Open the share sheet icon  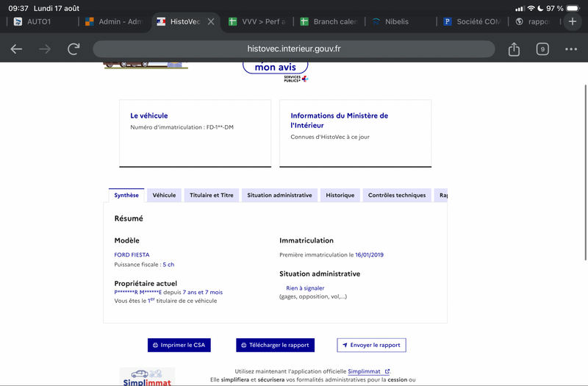point(514,49)
